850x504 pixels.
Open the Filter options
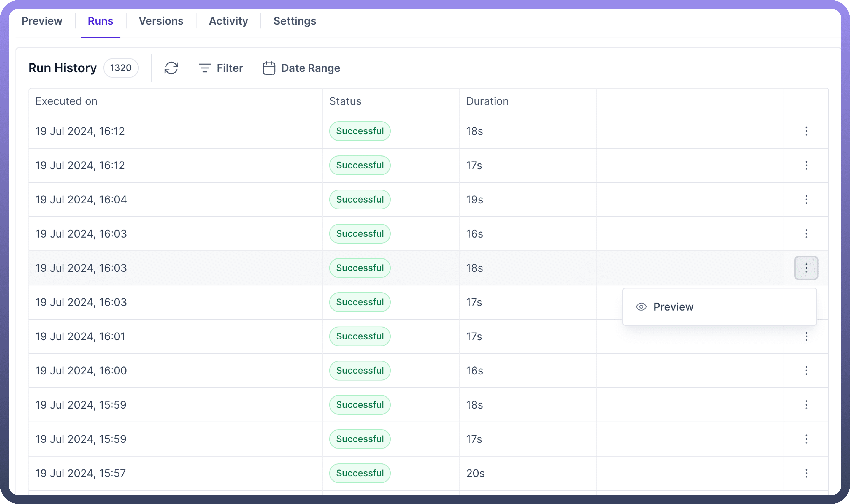pos(221,68)
